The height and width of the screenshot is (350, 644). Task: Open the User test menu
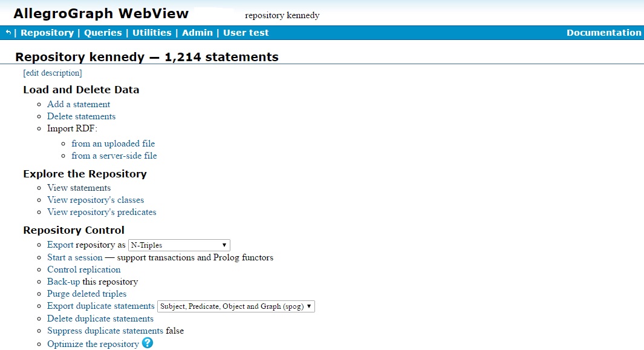point(246,33)
